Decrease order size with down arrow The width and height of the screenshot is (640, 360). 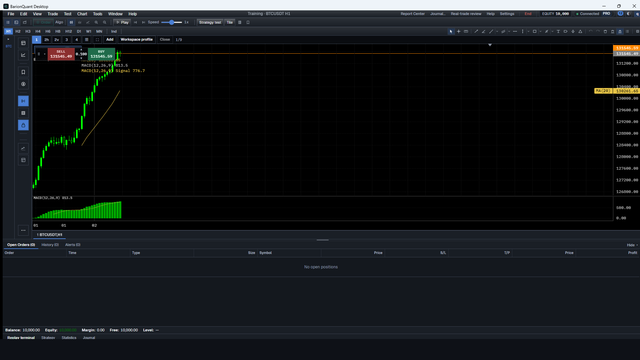pyautogui.click(x=81, y=58)
